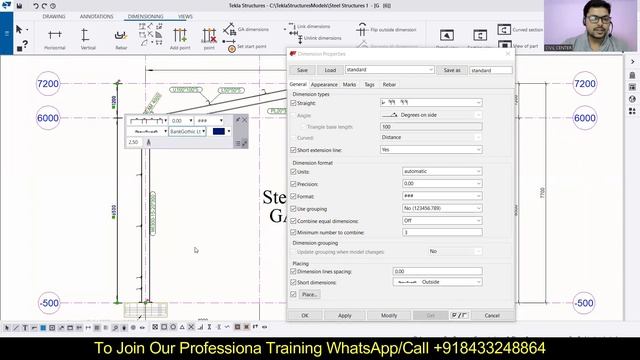This screenshot has width=640, height=360.
Task: Open the blue hamburger file menu
Action: (7, 33)
